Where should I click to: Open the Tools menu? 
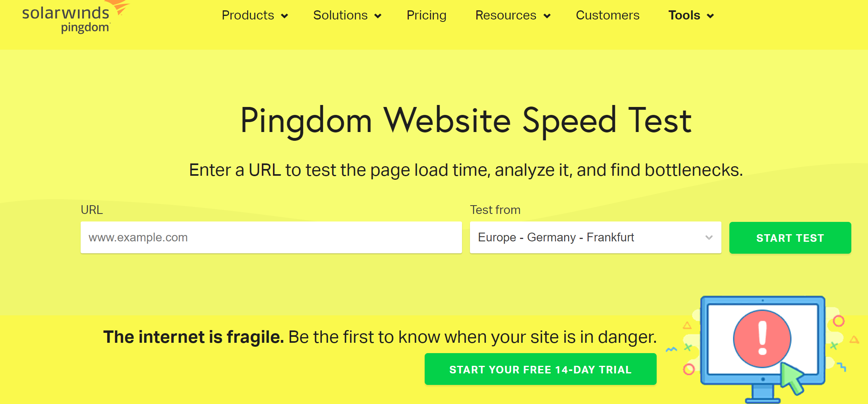[x=684, y=16]
